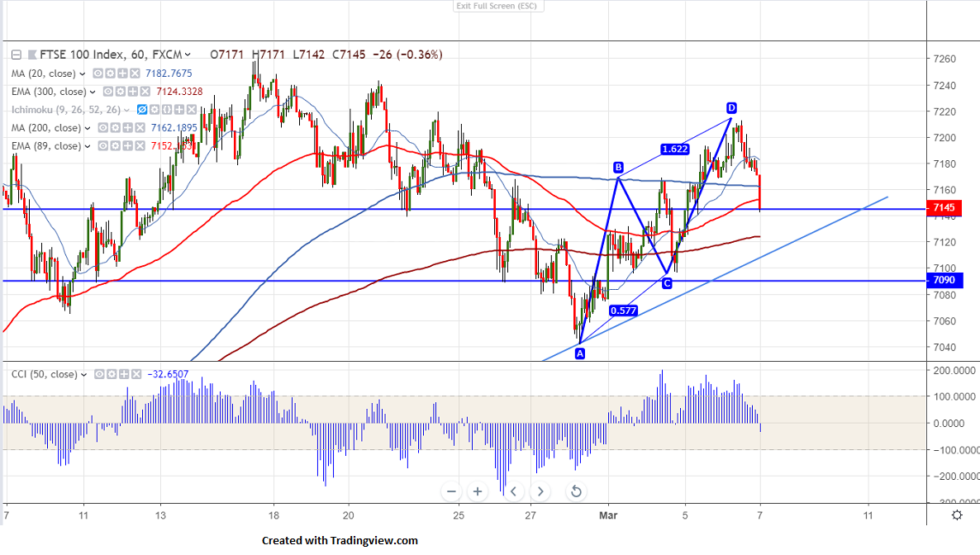980x555 pixels.
Task: Click the EMA 300 value 7124.3328
Action: pyautogui.click(x=179, y=92)
